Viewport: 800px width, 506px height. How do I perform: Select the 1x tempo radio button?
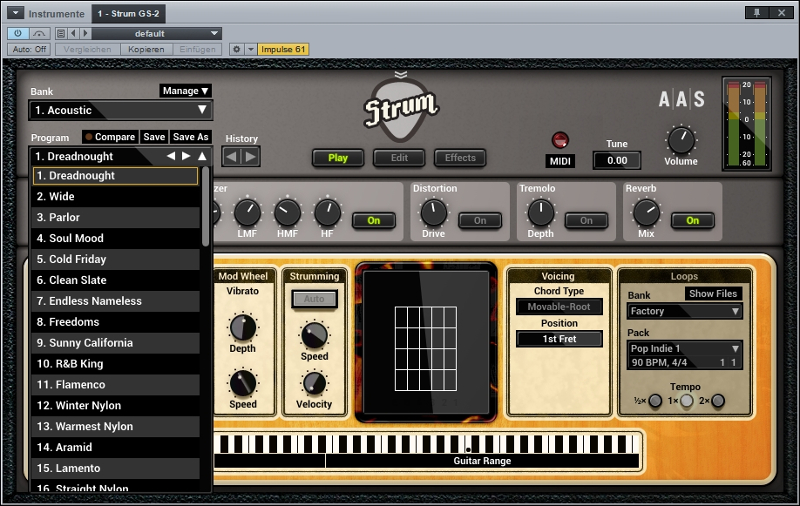tap(687, 401)
